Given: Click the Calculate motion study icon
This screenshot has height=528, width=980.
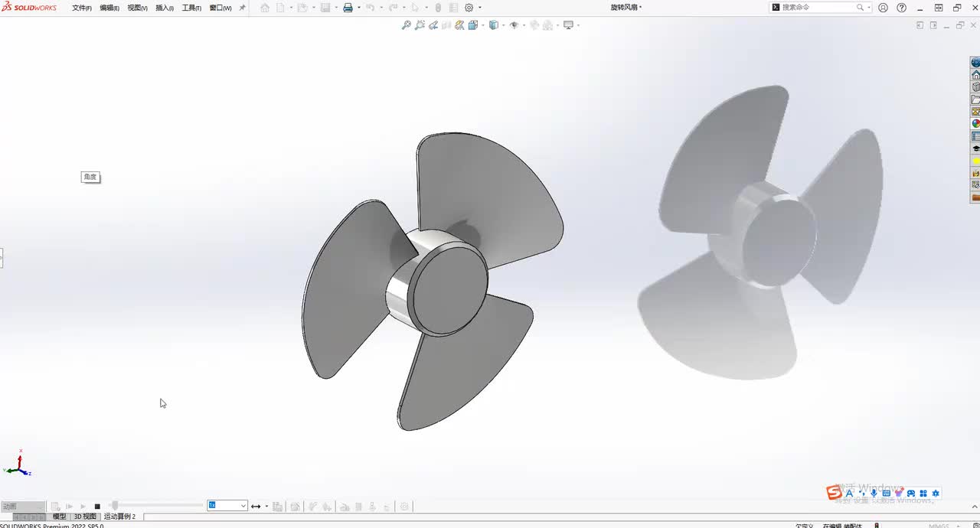Looking at the screenshot, I should 56,507.
